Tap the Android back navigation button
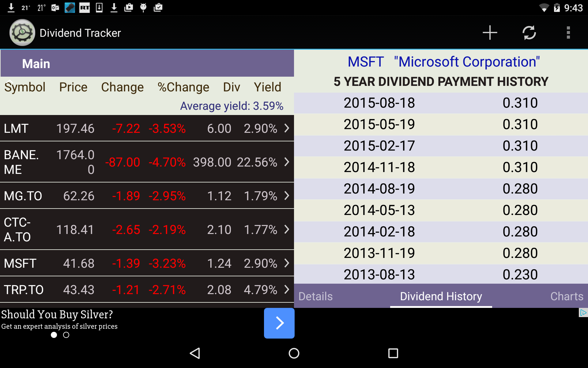Image resolution: width=588 pixels, height=368 pixels. coord(195,353)
